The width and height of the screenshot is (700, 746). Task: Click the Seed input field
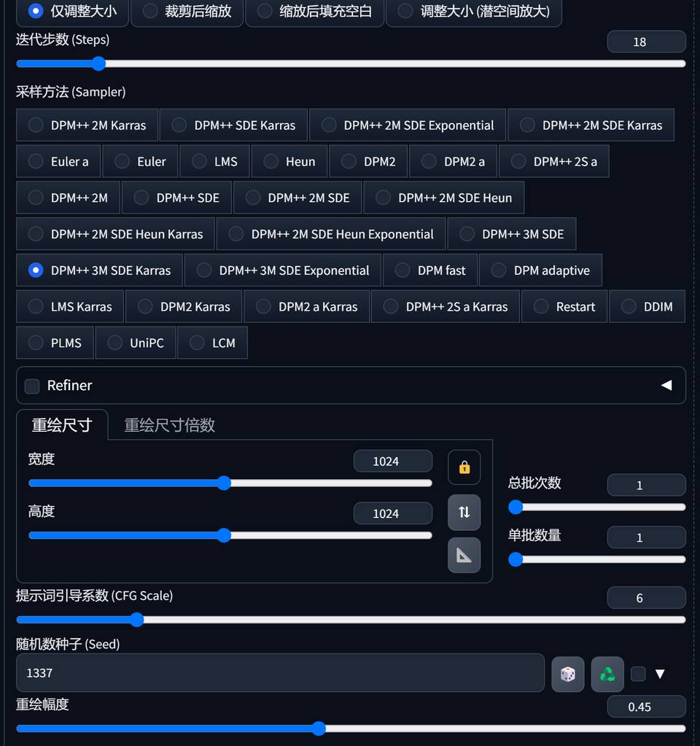280,673
